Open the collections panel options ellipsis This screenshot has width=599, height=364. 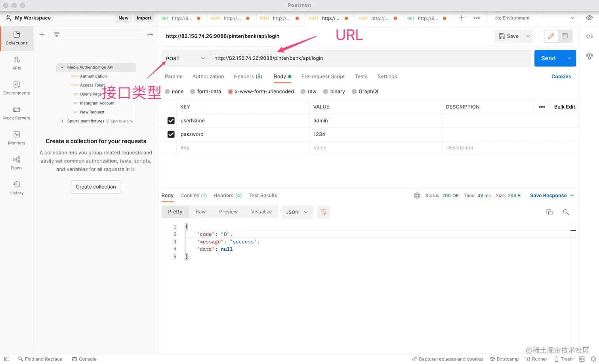150,34
